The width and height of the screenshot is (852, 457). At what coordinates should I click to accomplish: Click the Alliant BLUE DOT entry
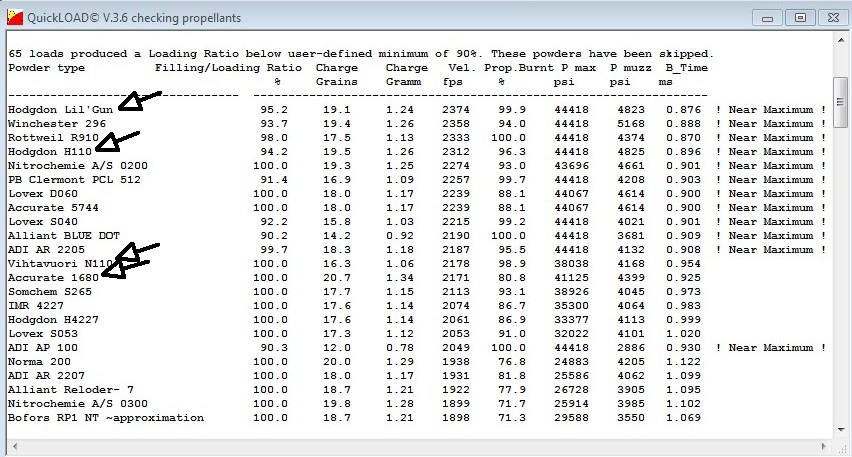[x=64, y=236]
